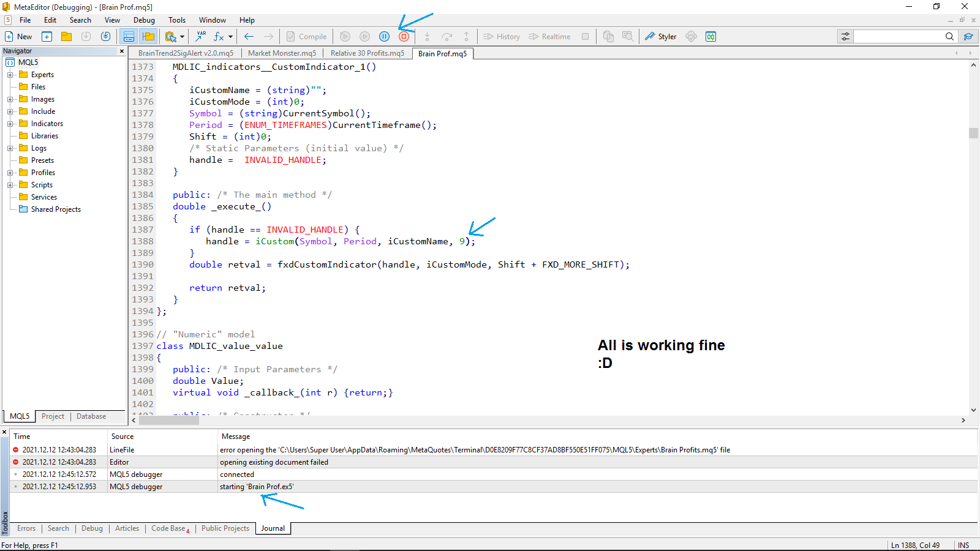This screenshot has width=980, height=551.
Task: Expand the Experts folder
Action: pos(10,75)
